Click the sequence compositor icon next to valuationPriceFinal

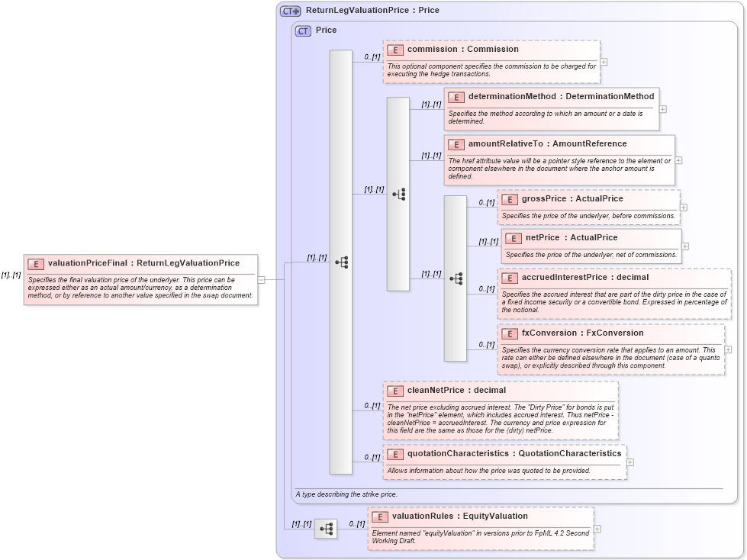click(x=343, y=260)
